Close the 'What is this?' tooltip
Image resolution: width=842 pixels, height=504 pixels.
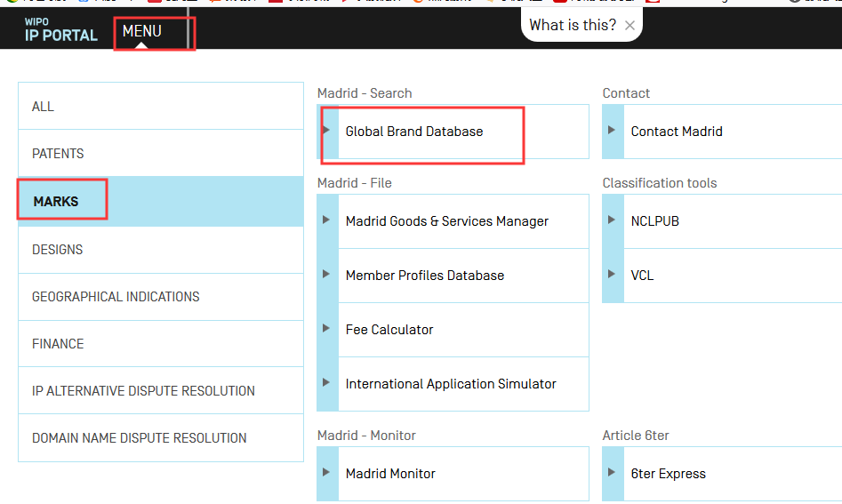629,25
